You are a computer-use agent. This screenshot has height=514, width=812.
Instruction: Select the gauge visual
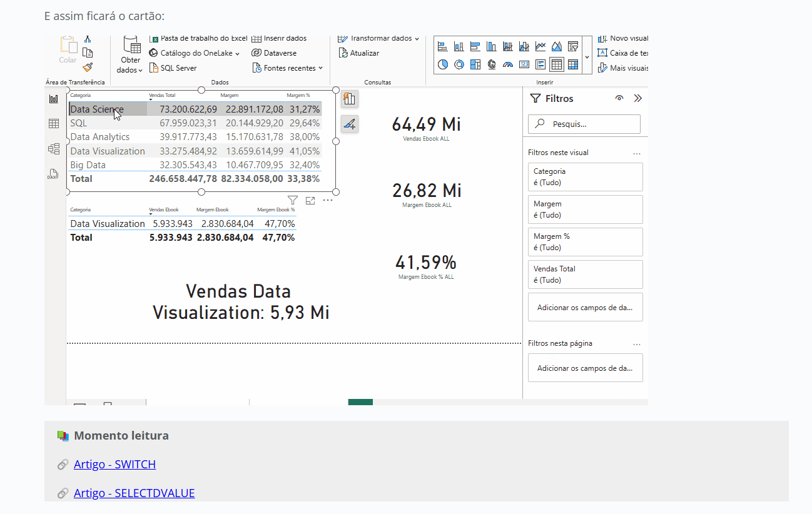pyautogui.click(x=508, y=64)
